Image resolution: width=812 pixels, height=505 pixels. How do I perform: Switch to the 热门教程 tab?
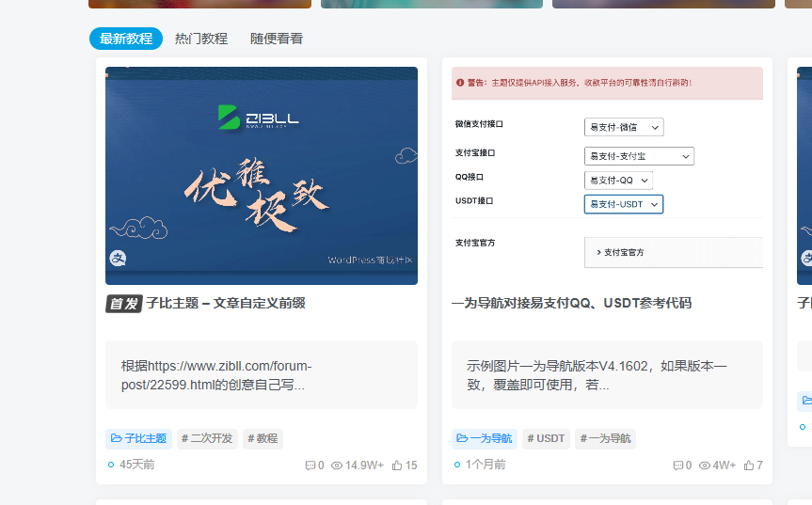click(201, 39)
